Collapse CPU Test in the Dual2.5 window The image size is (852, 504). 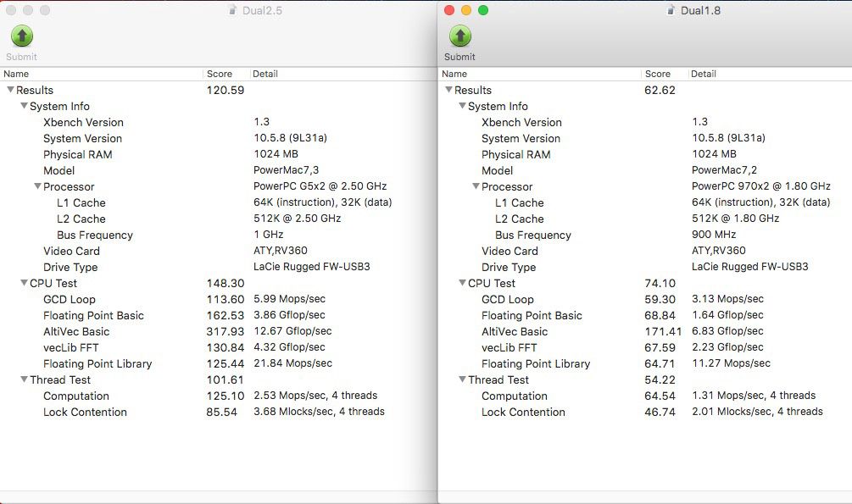pos(24,283)
